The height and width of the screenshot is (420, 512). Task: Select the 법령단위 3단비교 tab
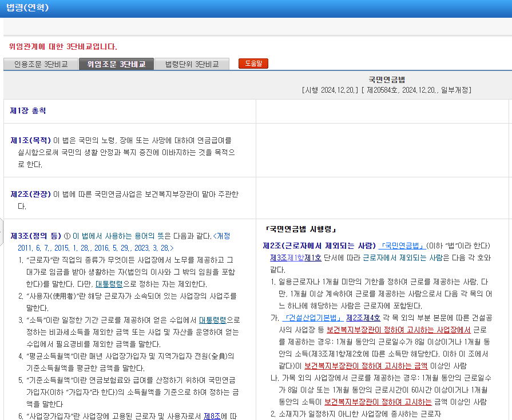[191, 64]
